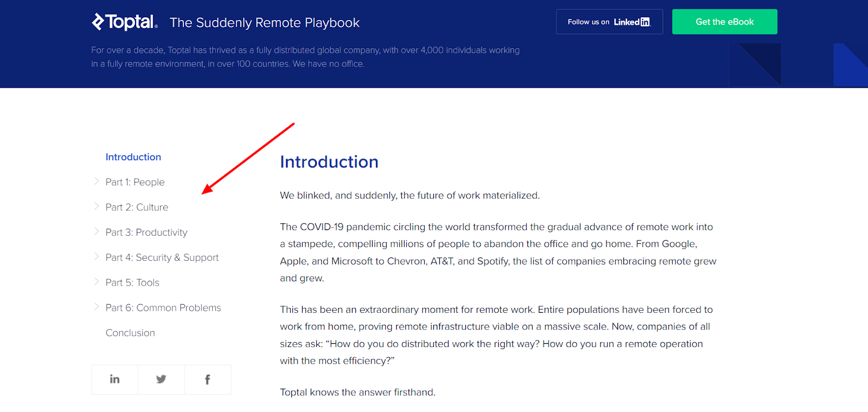Viewport: 868px width, 412px height.
Task: Share page via Twitter bird icon
Action: pyautogui.click(x=161, y=379)
